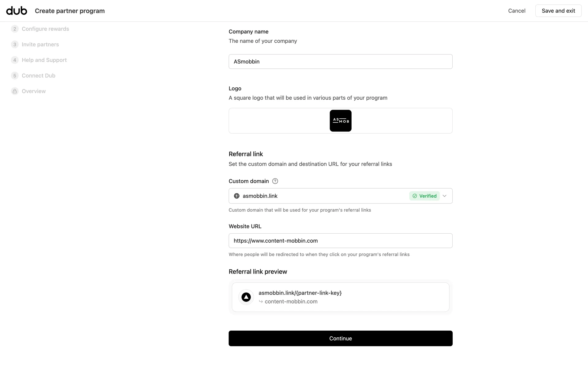This screenshot has height=368, width=588.
Task: Click the globe icon in domain field
Action: click(237, 196)
